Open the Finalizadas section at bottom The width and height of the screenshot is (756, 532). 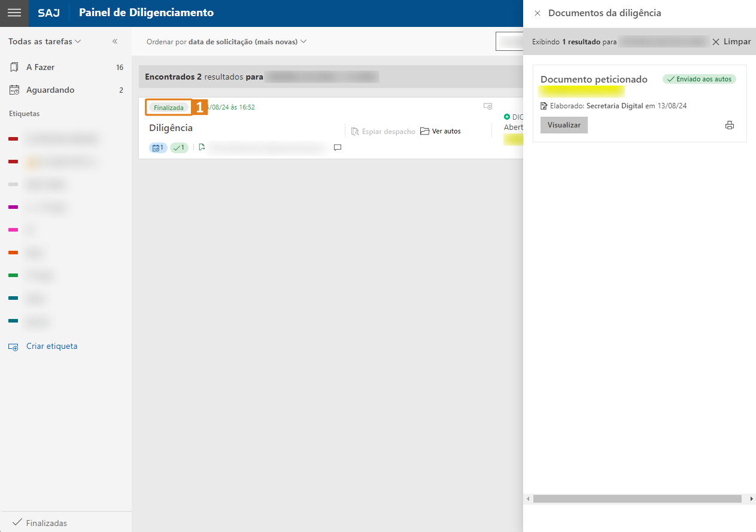[46, 523]
